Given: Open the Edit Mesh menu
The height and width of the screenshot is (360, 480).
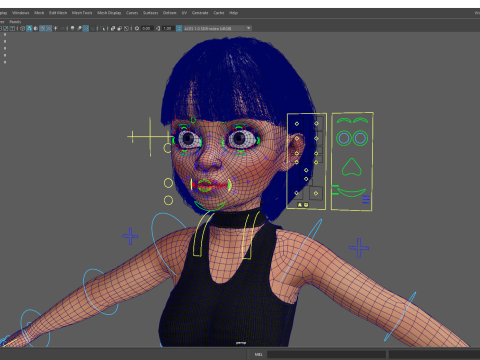Looking at the screenshot, I should point(58,13).
